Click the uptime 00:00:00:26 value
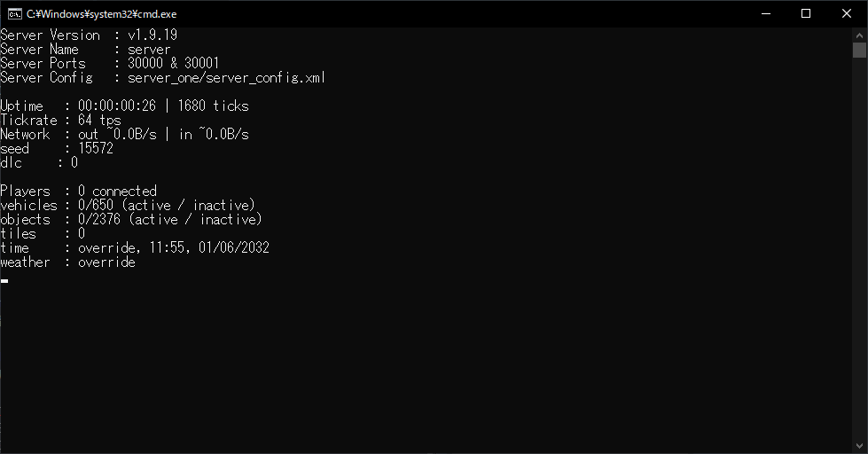 [117, 106]
